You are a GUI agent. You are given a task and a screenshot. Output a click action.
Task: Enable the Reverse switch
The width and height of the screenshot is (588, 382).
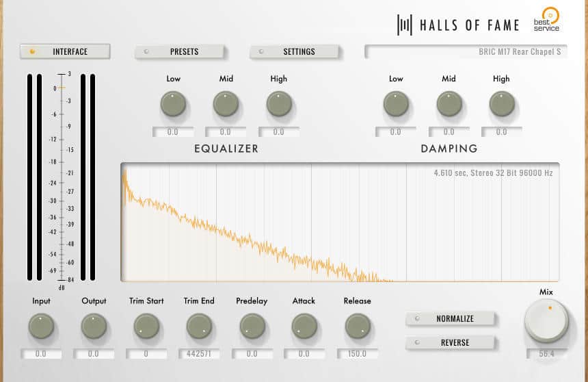click(450, 342)
